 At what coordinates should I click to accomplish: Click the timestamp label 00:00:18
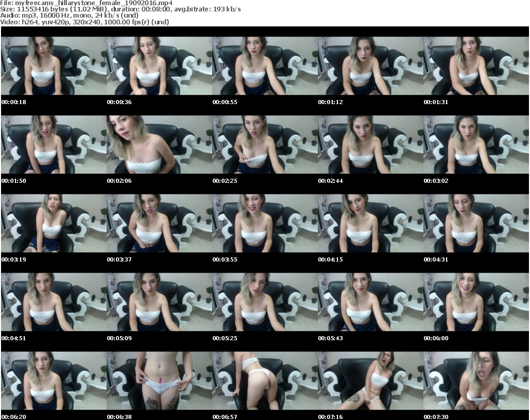click(x=14, y=102)
